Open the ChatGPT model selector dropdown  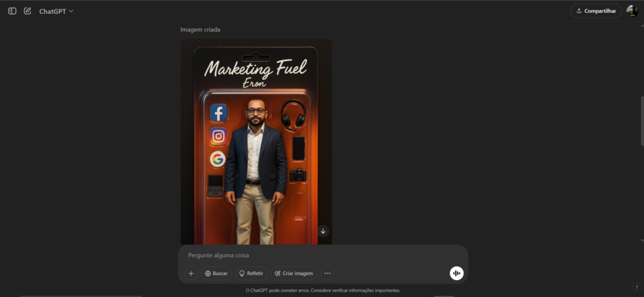click(56, 11)
